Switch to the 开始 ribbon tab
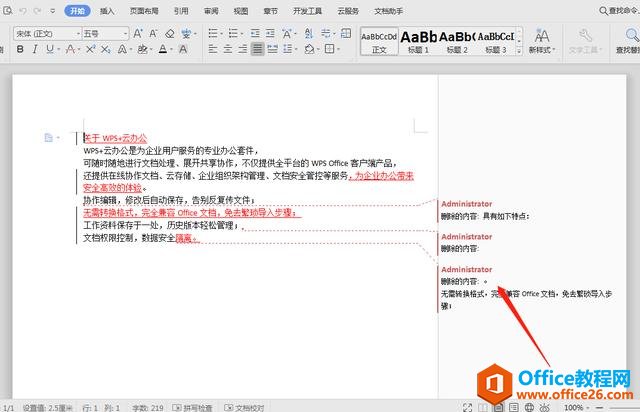Screen dimensions: 640x412 pyautogui.click(x=77, y=11)
